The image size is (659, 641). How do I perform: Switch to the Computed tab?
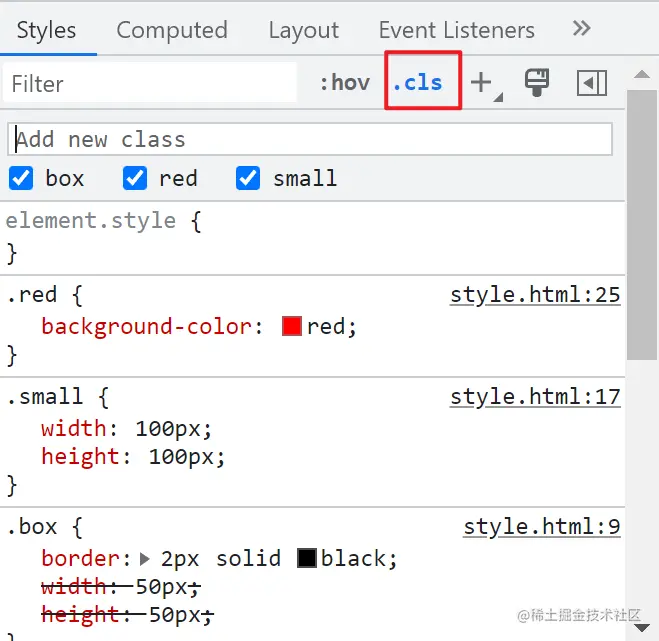(x=172, y=30)
